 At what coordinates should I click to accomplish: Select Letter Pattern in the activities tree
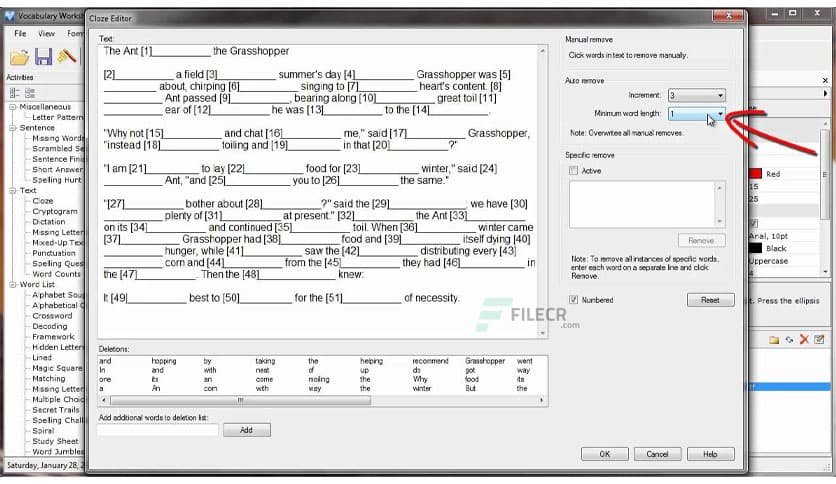(58, 117)
